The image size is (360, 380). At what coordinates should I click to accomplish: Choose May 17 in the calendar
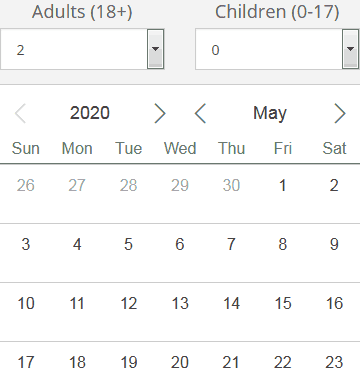pos(26,362)
